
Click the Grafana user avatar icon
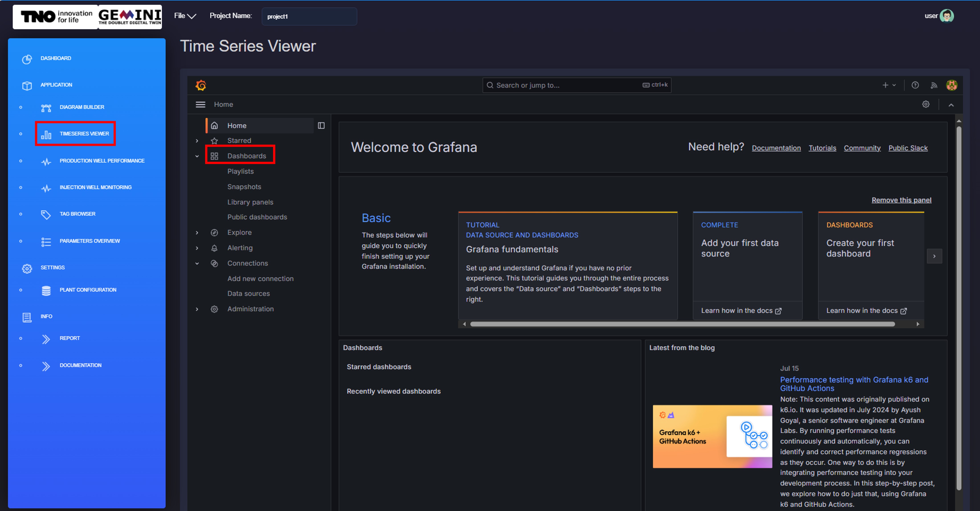[951, 85]
